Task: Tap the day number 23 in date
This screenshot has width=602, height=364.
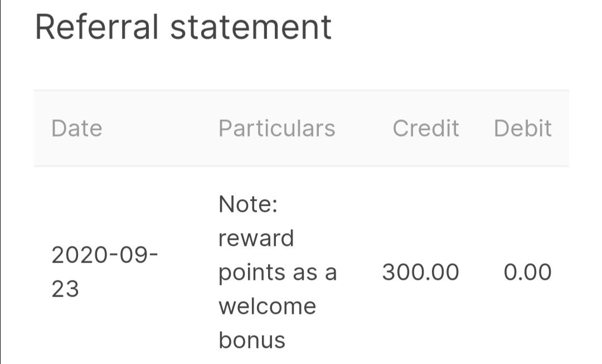Action: [65, 290]
